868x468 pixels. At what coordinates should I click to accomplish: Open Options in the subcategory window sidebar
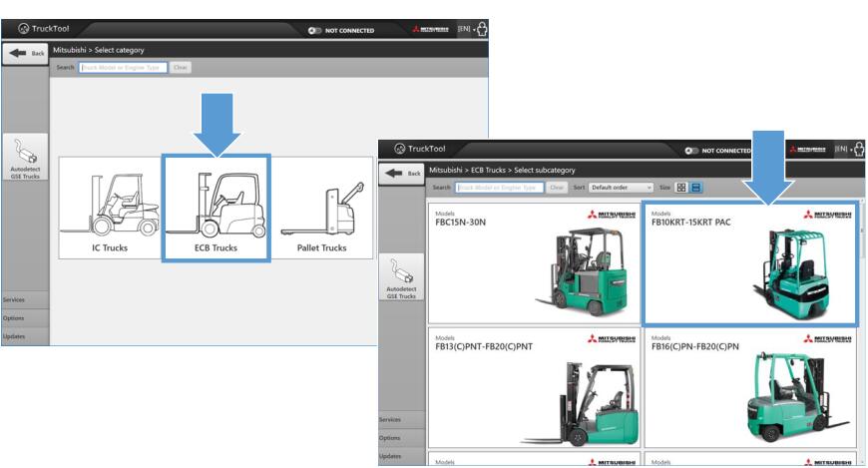coord(401,438)
